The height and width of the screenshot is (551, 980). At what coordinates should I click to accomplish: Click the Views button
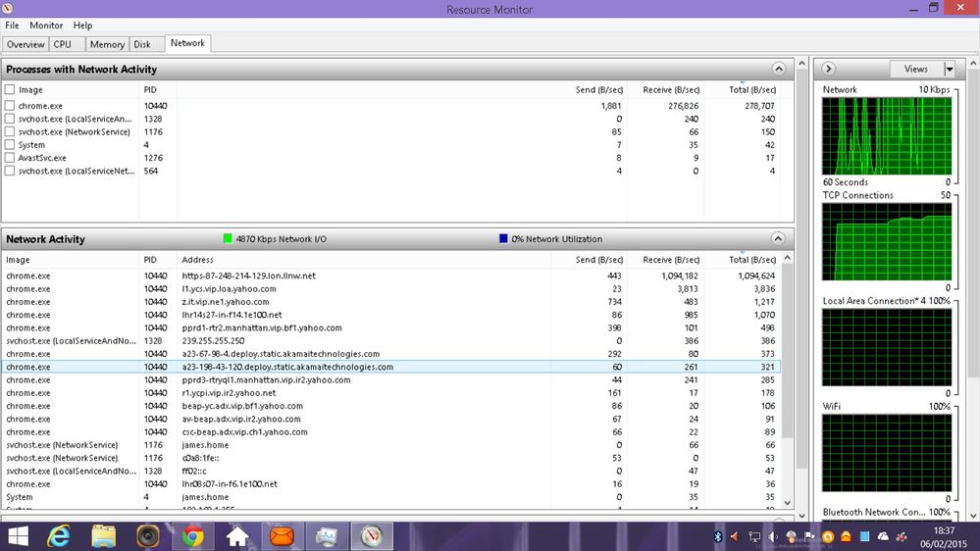916,69
